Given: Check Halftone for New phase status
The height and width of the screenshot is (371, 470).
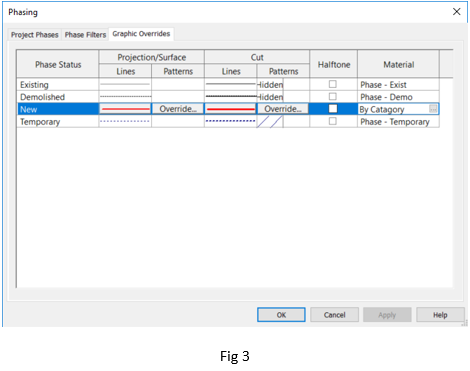Looking at the screenshot, I should pos(333,109).
